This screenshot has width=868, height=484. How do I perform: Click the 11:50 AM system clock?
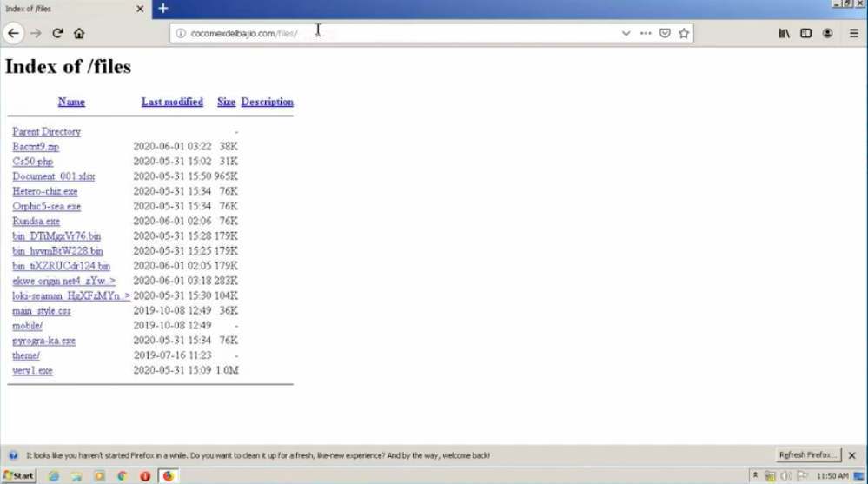(x=832, y=475)
